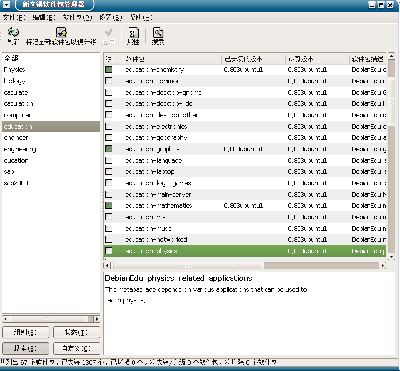This screenshot has height=371, width=400.
Task: Click the left pane horizontal scrollbar right arrow
Action: [97, 319]
